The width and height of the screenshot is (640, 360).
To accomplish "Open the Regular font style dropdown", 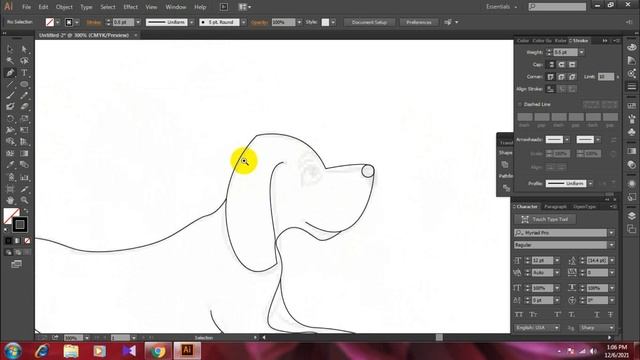I will pos(611,245).
